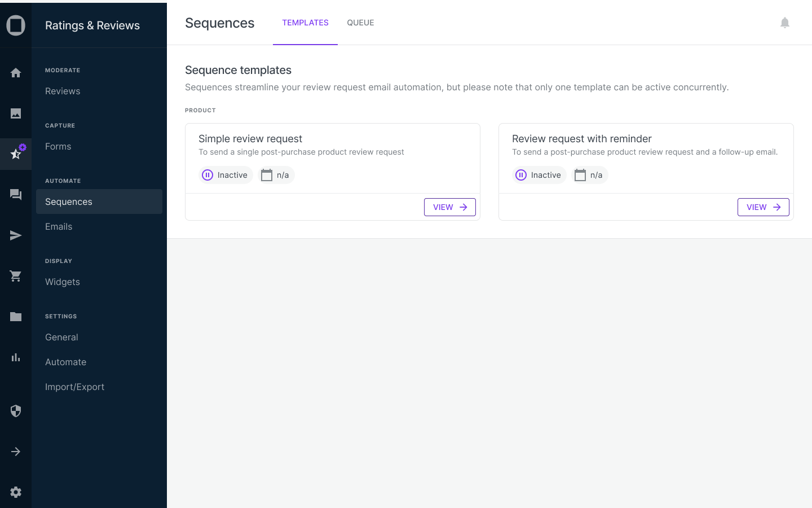The image size is (812, 508).
Task: Go to Reviews under Moderate
Action: coord(63,91)
